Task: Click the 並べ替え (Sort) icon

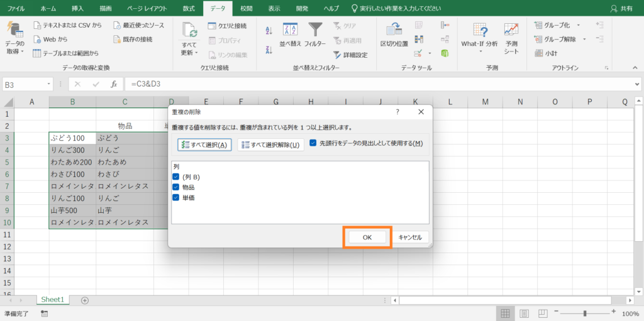Action: 290,31
